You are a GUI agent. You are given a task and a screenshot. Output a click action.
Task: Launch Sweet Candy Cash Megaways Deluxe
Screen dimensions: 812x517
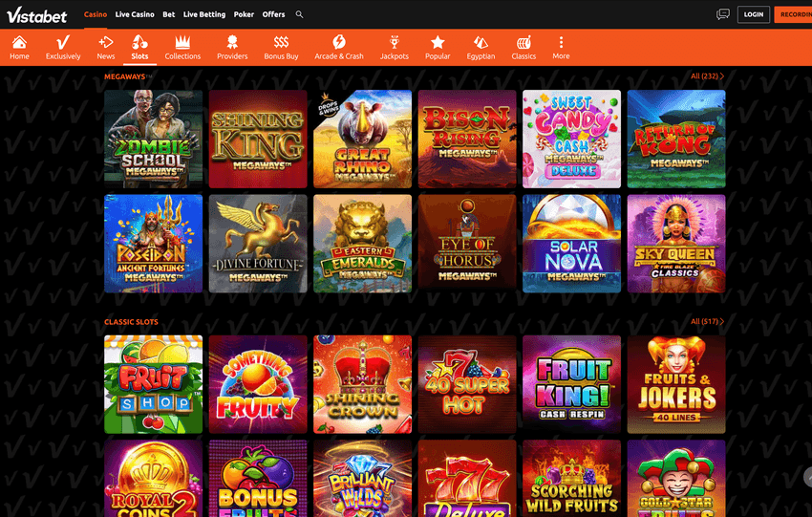tap(571, 139)
